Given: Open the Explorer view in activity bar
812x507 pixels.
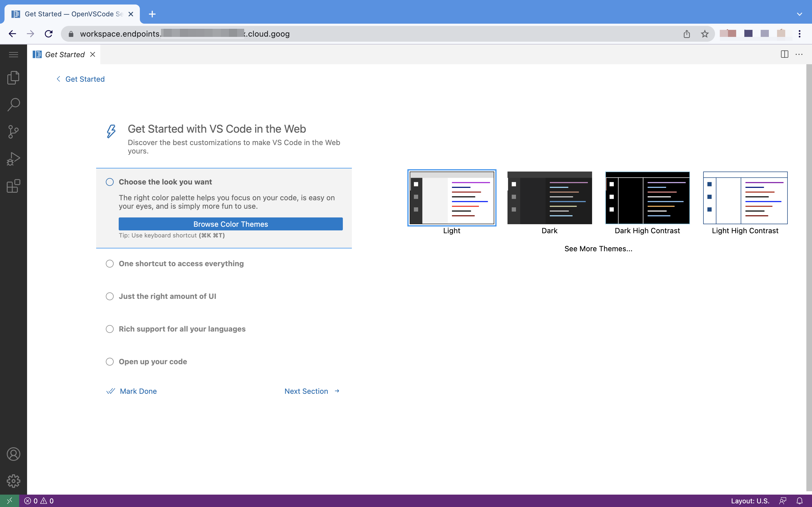Looking at the screenshot, I should click(x=14, y=77).
